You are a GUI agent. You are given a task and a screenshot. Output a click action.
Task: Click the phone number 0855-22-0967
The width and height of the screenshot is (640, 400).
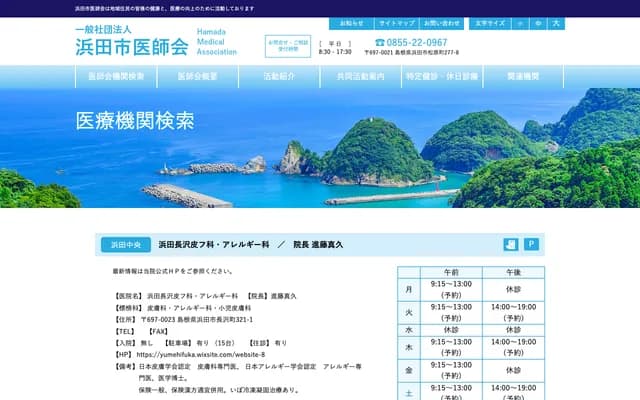pos(411,42)
